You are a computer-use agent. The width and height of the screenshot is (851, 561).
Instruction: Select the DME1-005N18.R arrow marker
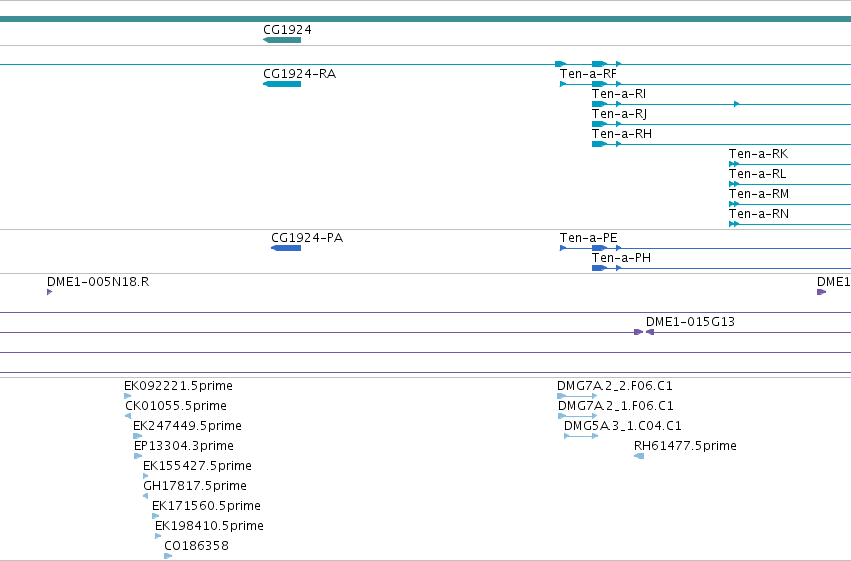coord(49,292)
